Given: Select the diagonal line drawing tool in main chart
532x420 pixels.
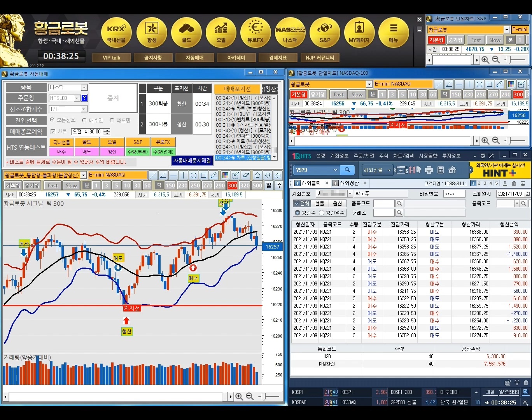Looking at the screenshot, I should [153, 175].
